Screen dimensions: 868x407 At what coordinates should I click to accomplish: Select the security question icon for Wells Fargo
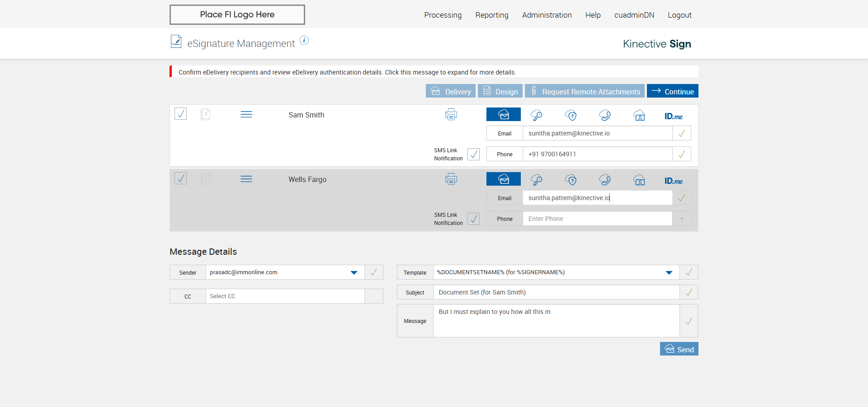pos(571,180)
